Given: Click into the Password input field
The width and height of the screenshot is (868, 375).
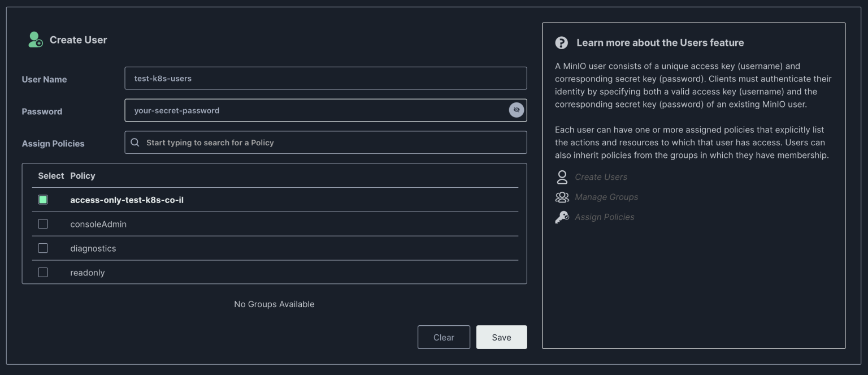Looking at the screenshot, I should pos(316,110).
